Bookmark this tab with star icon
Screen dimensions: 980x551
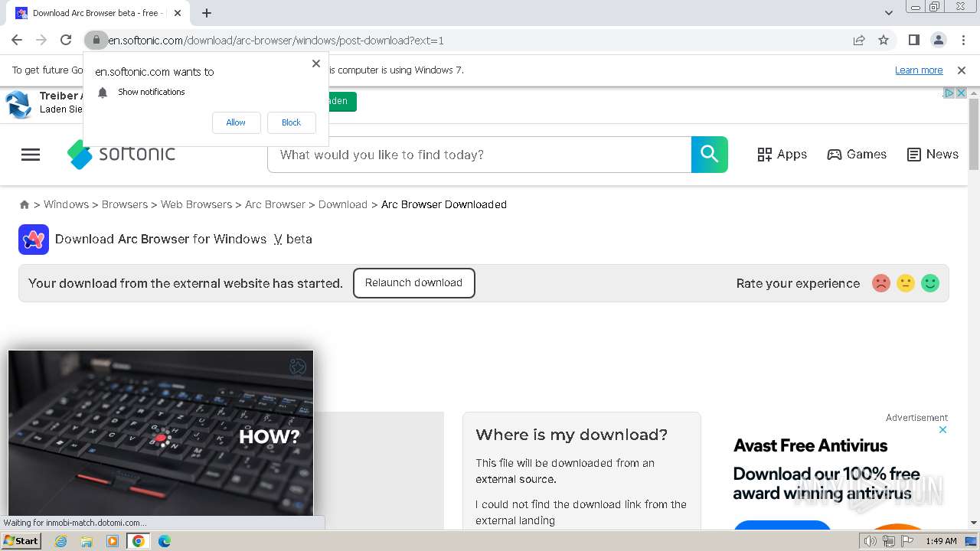tap(884, 41)
